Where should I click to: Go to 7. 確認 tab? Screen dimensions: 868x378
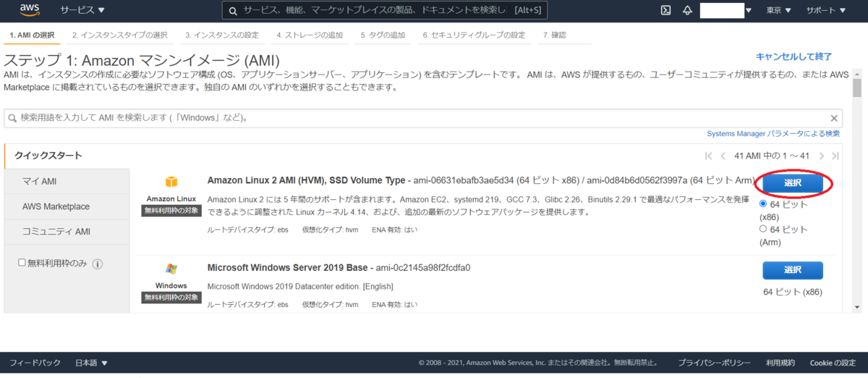tap(554, 35)
